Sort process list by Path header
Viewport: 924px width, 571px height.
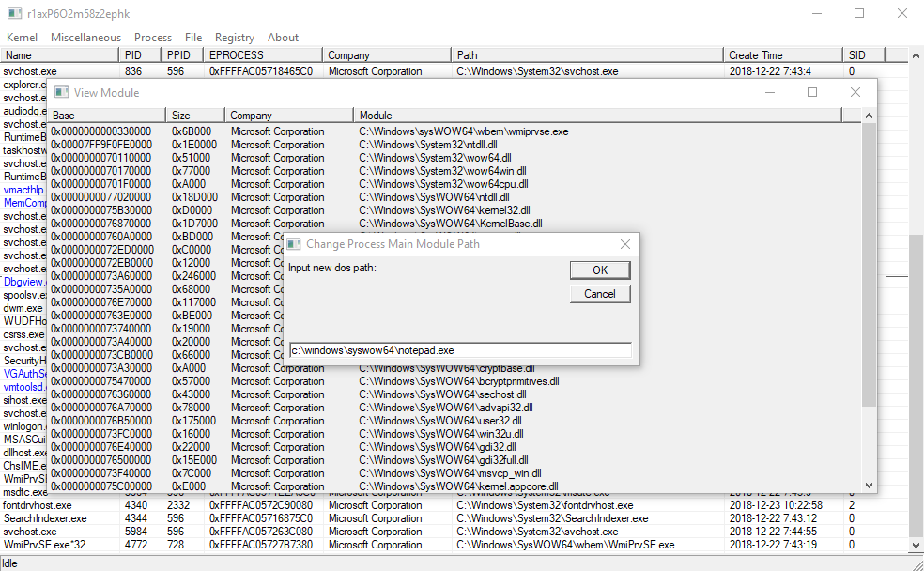coord(587,54)
